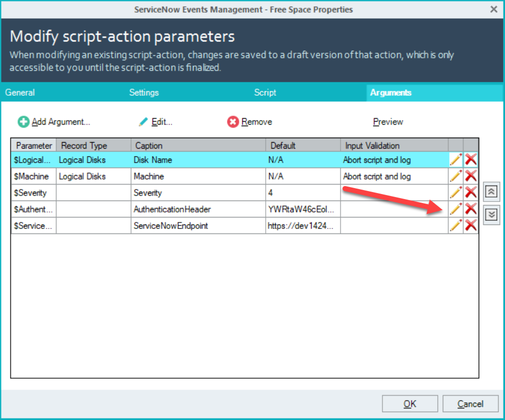Screen dimensions: 505x420
Task: Click the Parameter column header
Action: coord(34,145)
